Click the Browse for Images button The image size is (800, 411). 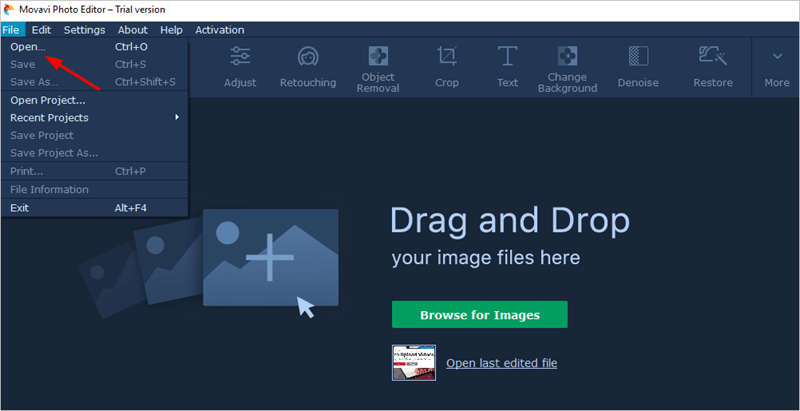480,315
